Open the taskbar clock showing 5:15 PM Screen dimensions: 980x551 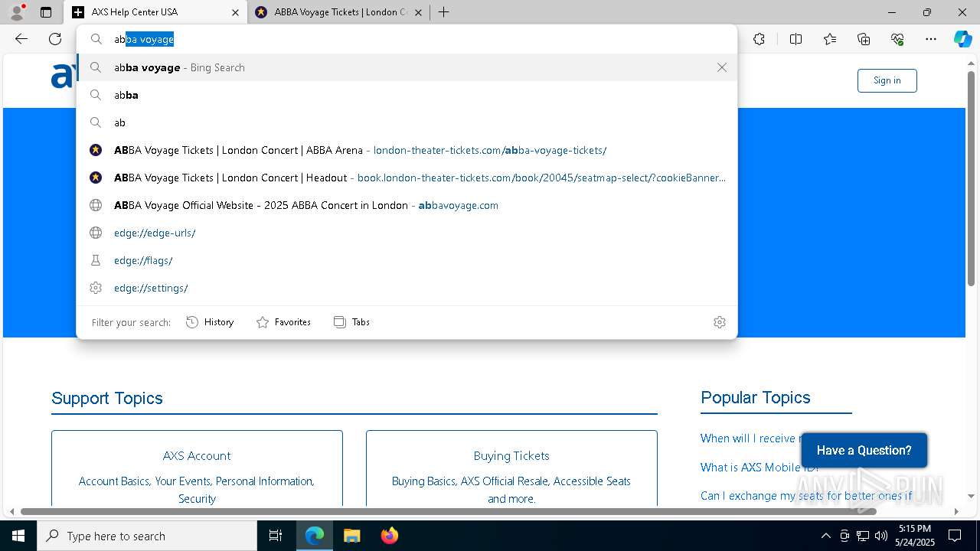(x=915, y=536)
